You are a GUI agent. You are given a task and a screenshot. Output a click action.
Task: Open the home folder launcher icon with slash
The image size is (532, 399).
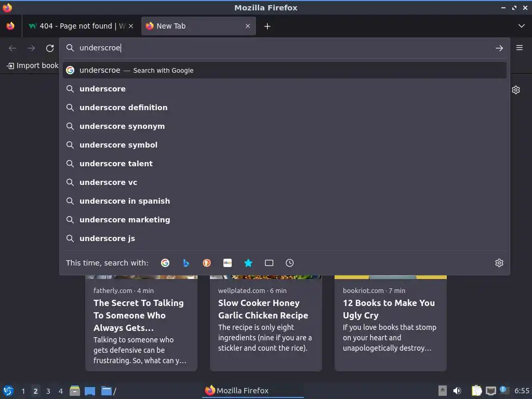(108, 391)
